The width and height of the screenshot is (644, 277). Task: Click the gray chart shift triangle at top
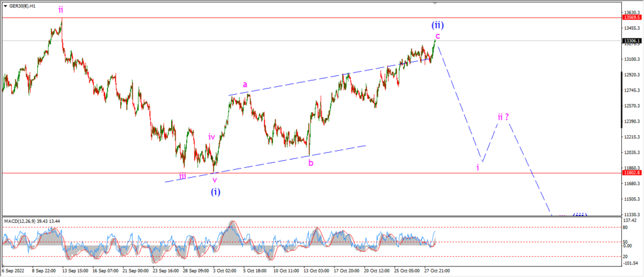[x=435, y=3]
